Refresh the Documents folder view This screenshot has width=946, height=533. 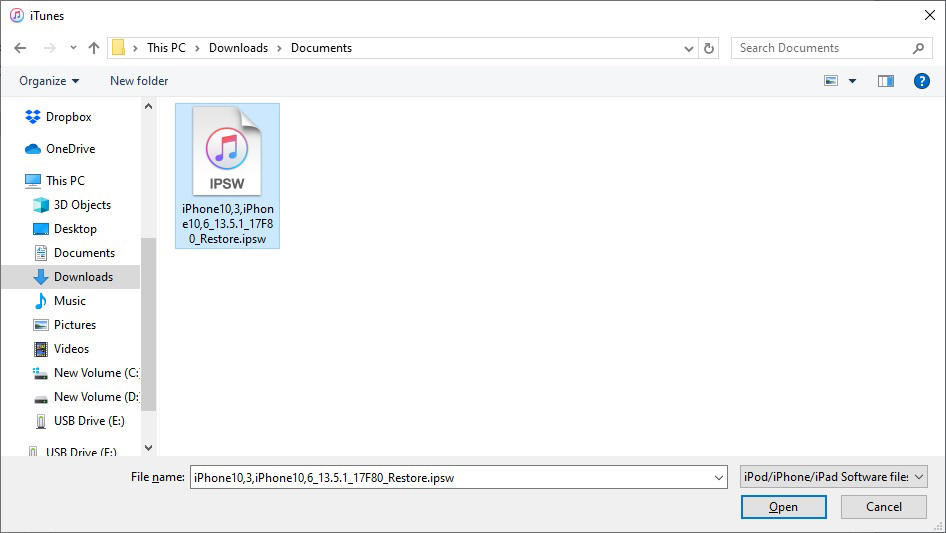point(709,48)
